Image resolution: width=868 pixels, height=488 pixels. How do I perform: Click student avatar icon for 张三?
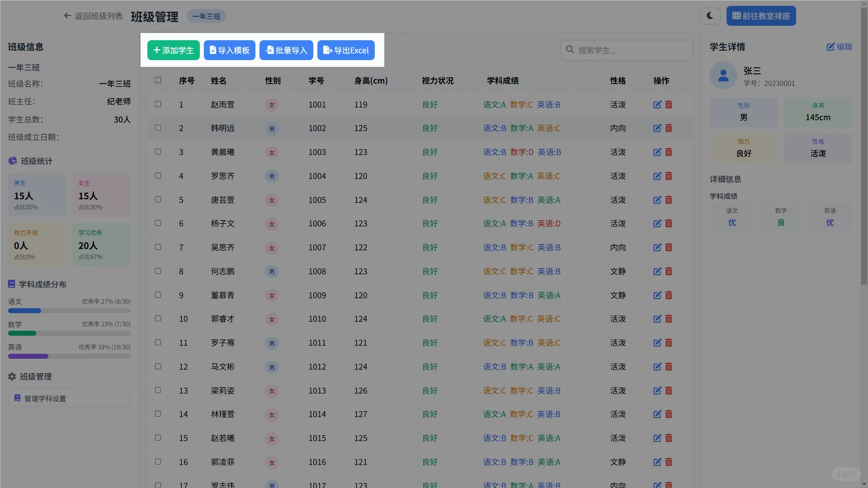click(723, 75)
